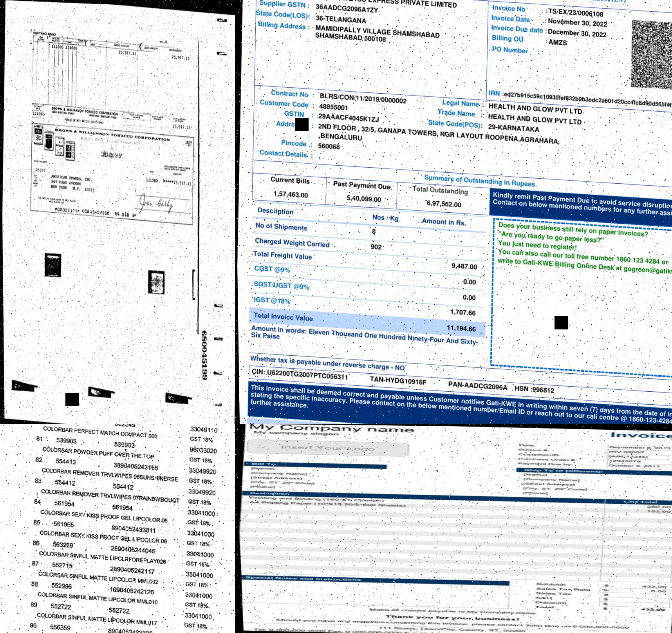This screenshot has width=672, height=633.
Task: Click "HSN :996812" code
Action: tap(534, 389)
